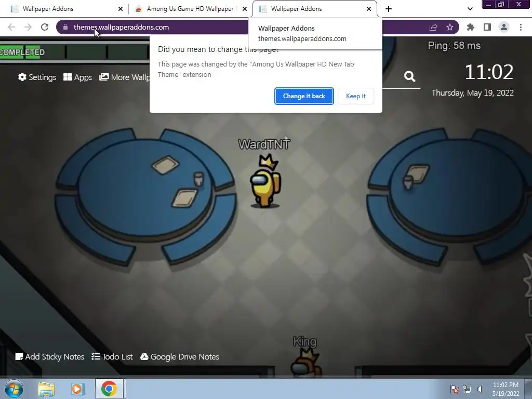Open the Todo List

tap(112, 356)
